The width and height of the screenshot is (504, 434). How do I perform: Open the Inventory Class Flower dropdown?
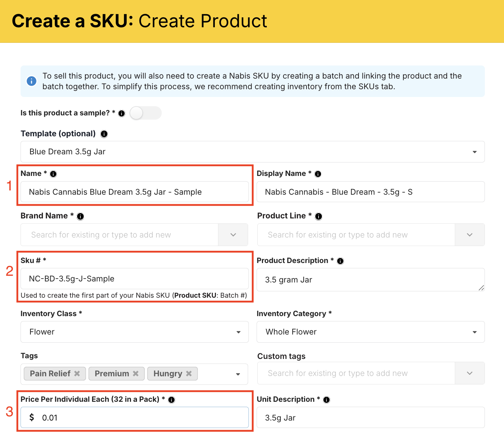pyautogui.click(x=134, y=332)
